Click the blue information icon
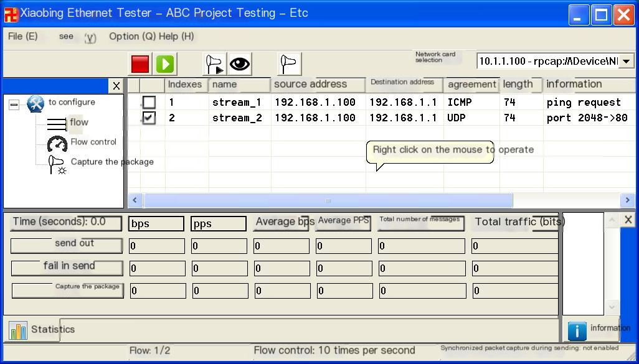The width and height of the screenshot is (639, 364). [x=577, y=330]
